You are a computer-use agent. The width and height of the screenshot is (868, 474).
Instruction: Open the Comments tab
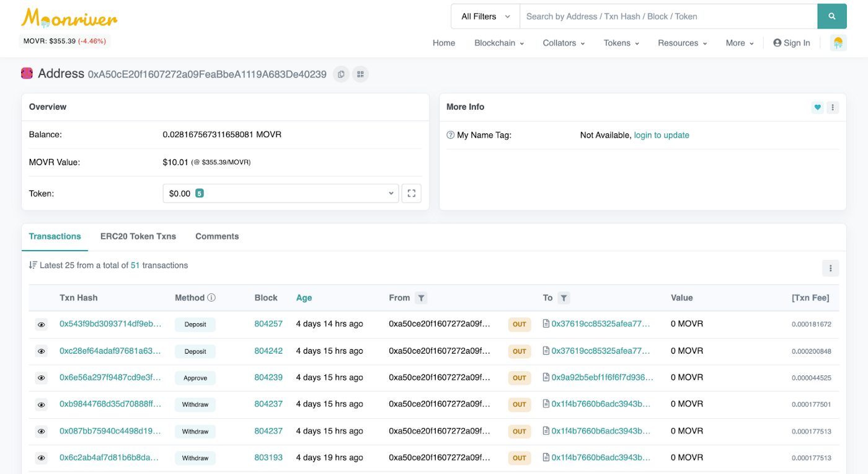point(217,236)
